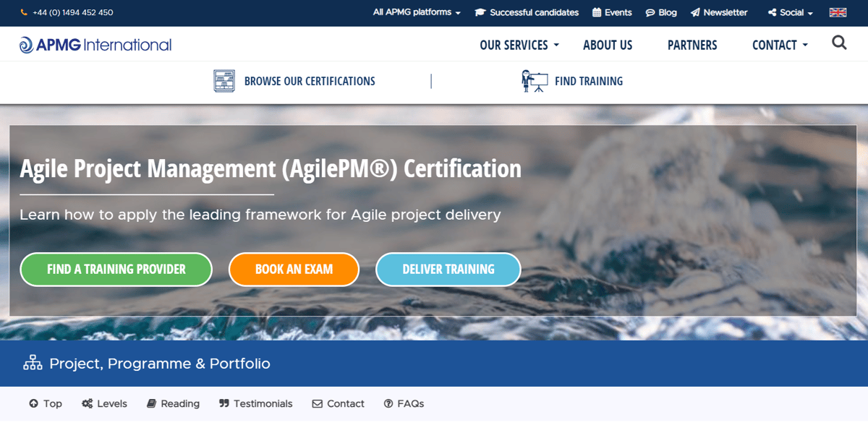
Task: Open the About Us page
Action: [x=608, y=45]
